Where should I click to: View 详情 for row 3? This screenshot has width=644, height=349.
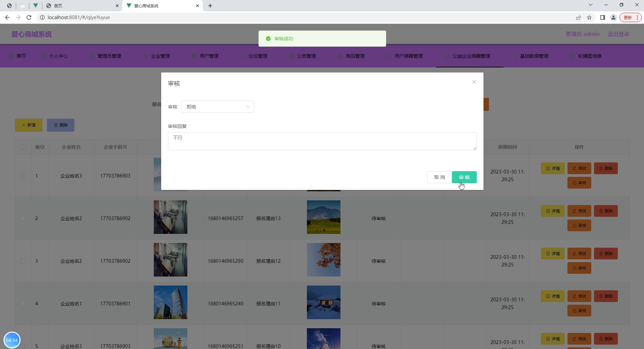[x=553, y=254]
